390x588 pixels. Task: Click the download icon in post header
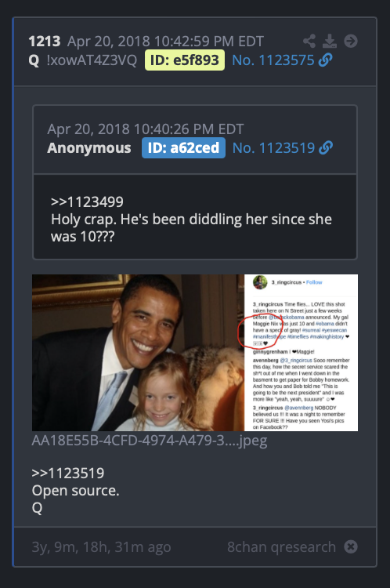(330, 41)
